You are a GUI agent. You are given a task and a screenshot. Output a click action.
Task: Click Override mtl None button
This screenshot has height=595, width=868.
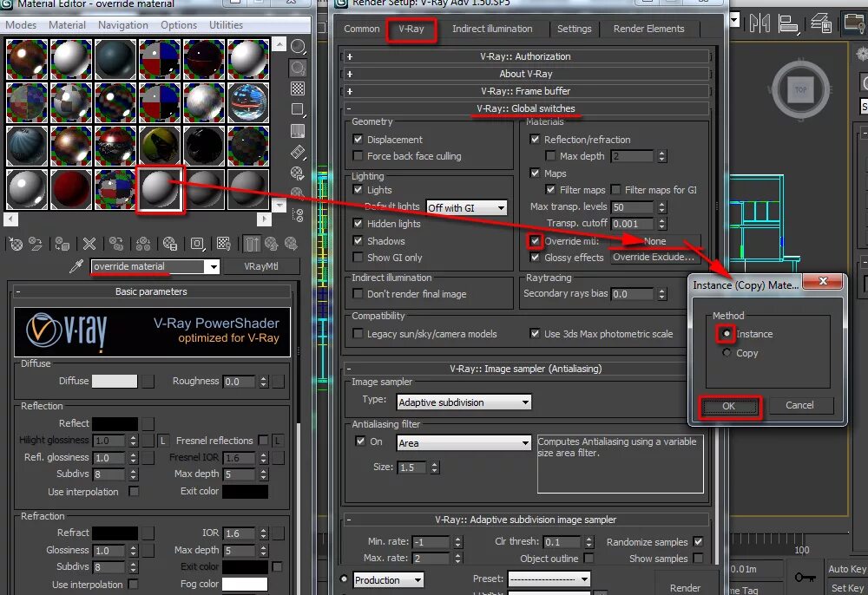pyautogui.click(x=655, y=241)
